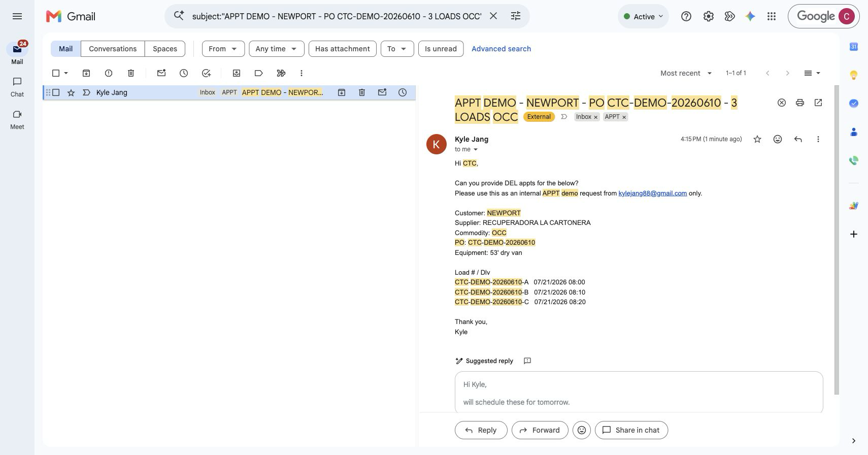
Task: Click the search query input field
Action: click(337, 16)
